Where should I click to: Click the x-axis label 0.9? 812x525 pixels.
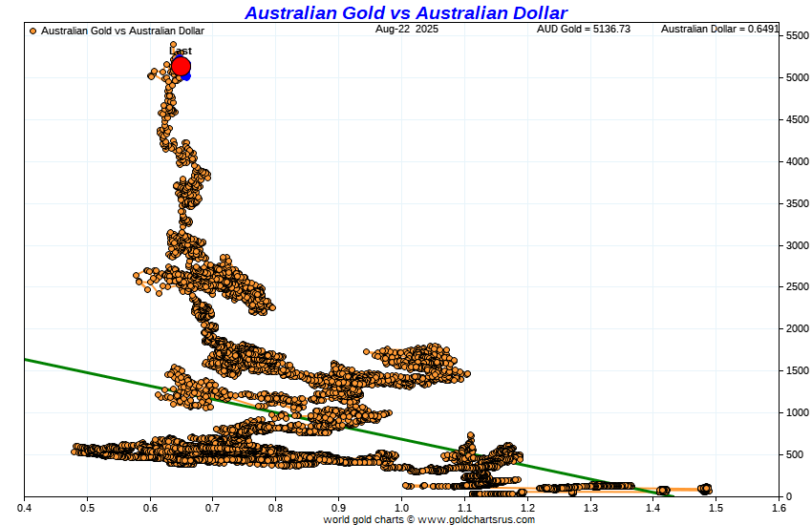[339, 508]
